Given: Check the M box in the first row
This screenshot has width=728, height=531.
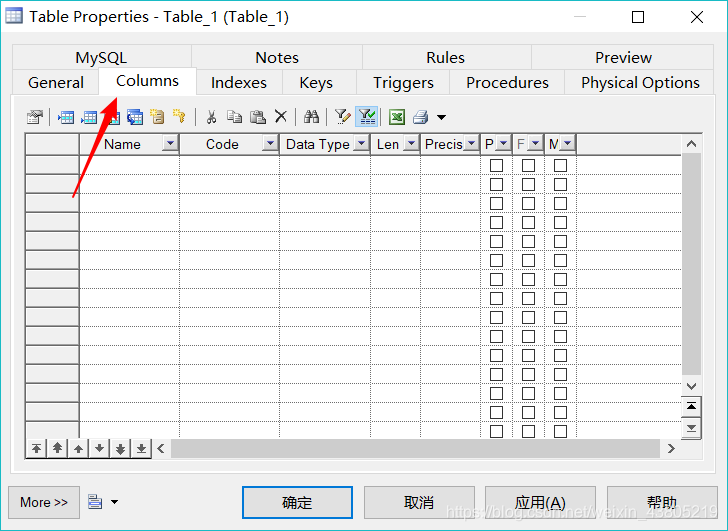Looking at the screenshot, I should tap(560, 165).
